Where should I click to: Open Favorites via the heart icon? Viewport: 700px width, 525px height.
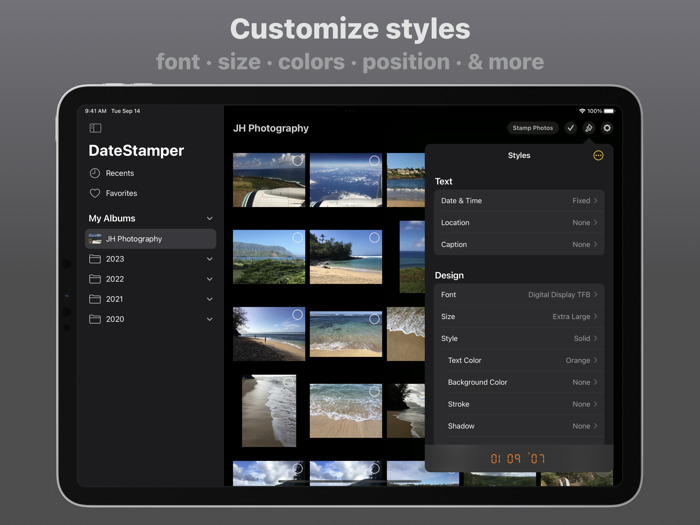coord(95,193)
